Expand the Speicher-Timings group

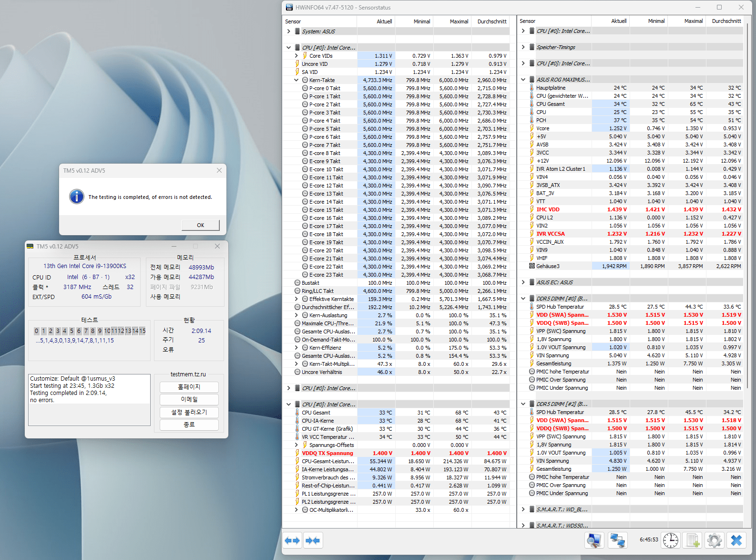523,47
